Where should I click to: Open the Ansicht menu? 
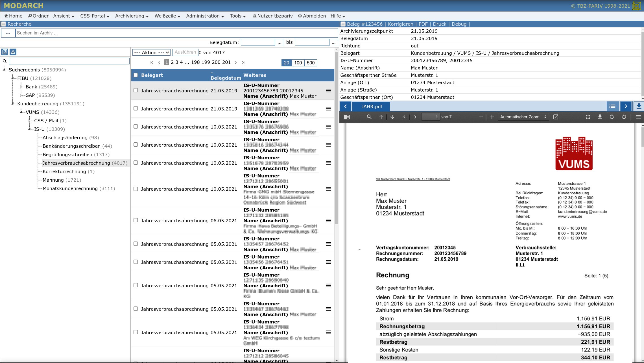click(64, 16)
